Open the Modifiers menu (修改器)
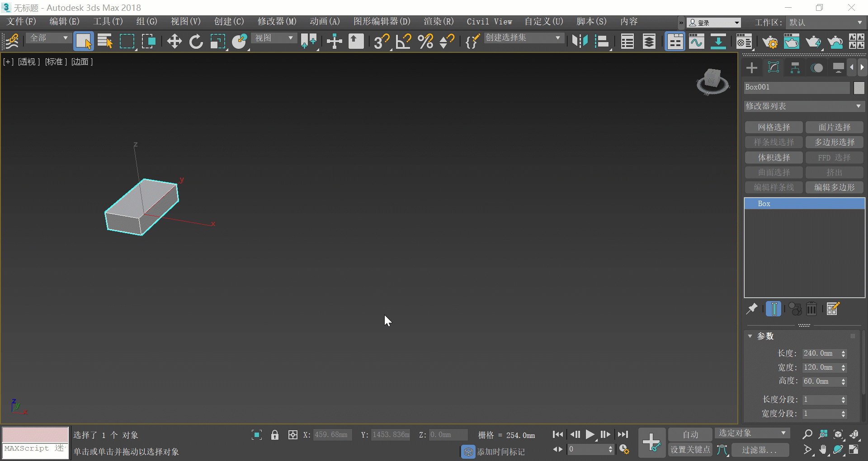Image resolution: width=868 pixels, height=461 pixels. point(277,22)
